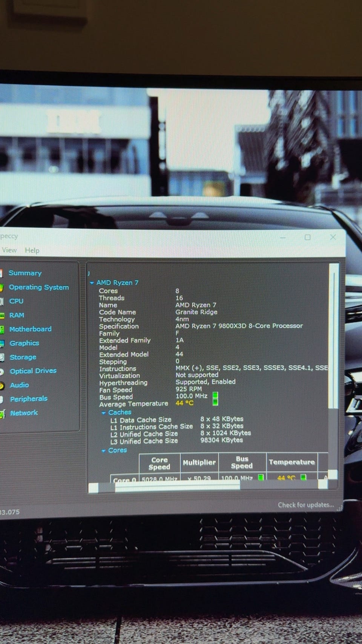Click the green Bus Speed indicator icon
This screenshot has width=362, height=644.
tap(215, 395)
